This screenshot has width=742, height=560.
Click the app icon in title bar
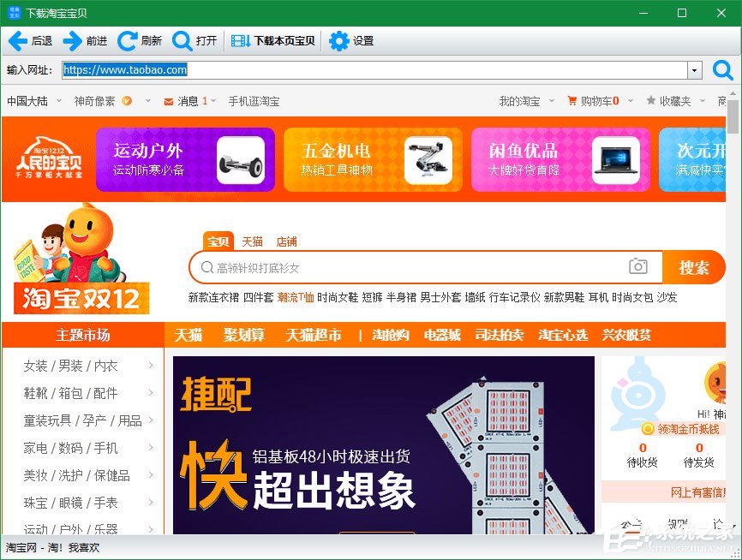[15, 13]
